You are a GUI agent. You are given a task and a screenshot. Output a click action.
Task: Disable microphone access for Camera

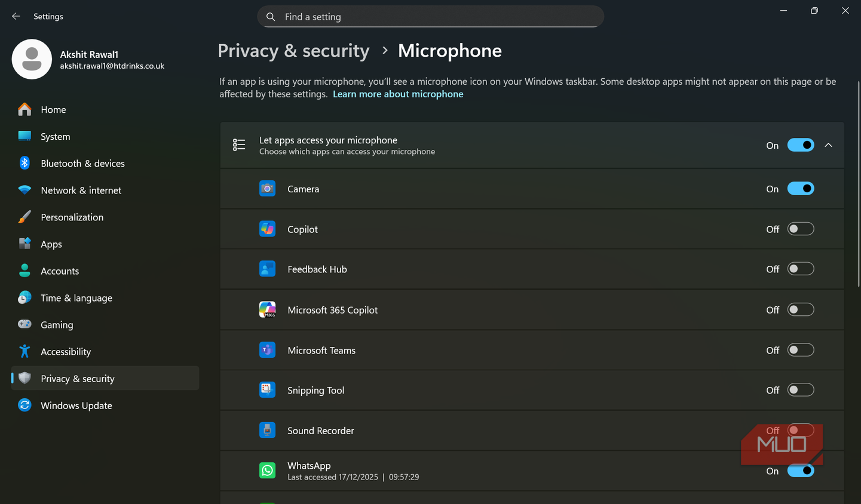pyautogui.click(x=801, y=189)
